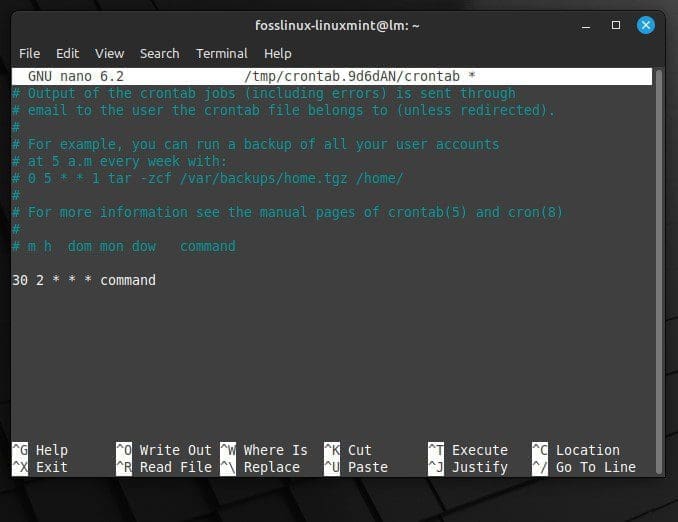This screenshot has height=522, width=678.
Task: Click the ^X Exit shortcut
Action: (40, 467)
